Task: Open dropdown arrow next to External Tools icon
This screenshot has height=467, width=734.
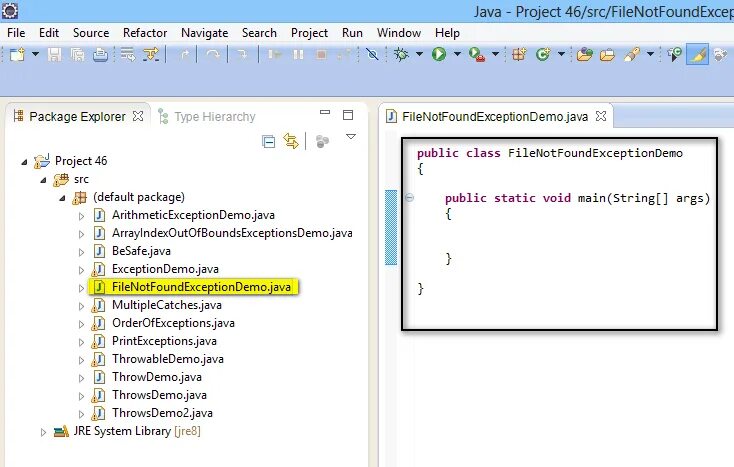Action: (495, 54)
